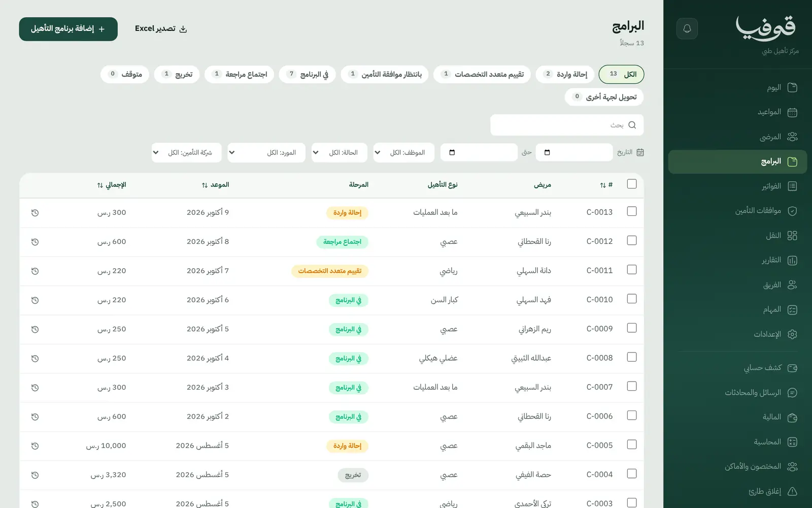812x508 pixels.
Task: Click تصدير Excel export button
Action: pyautogui.click(x=161, y=29)
